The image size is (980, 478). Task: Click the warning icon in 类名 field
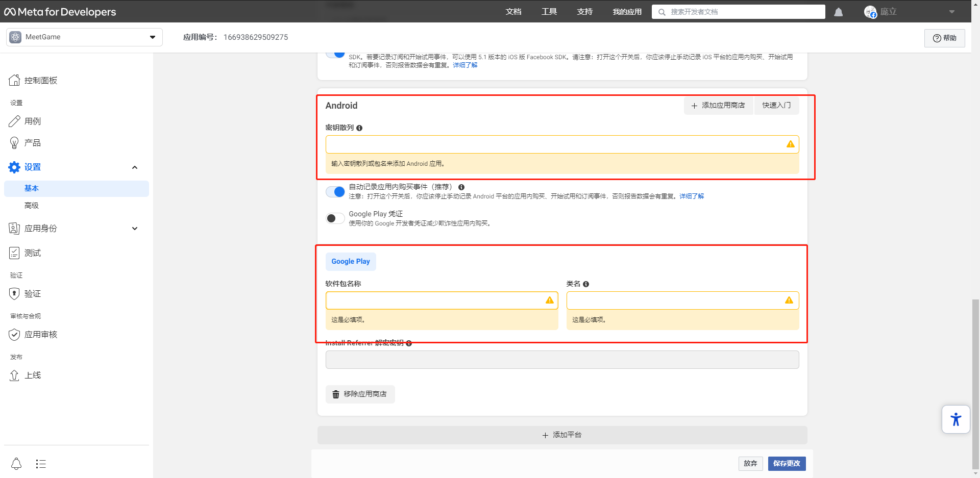pos(789,300)
